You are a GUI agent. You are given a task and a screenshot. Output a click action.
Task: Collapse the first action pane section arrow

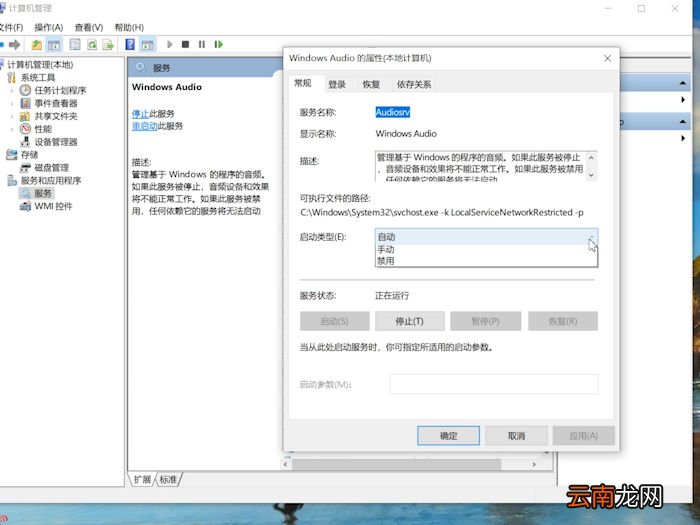click(683, 83)
